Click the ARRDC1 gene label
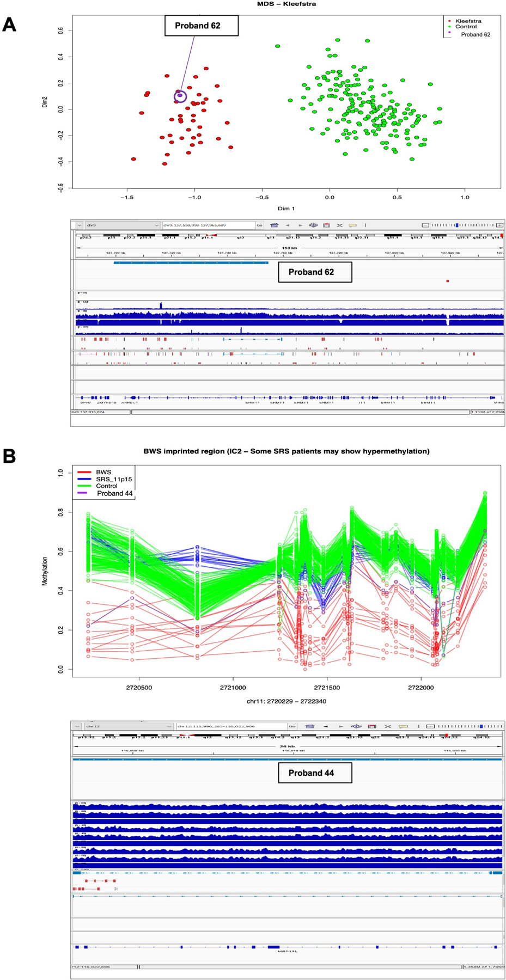Image resolution: width=506 pixels, height=980 pixels. click(x=130, y=403)
